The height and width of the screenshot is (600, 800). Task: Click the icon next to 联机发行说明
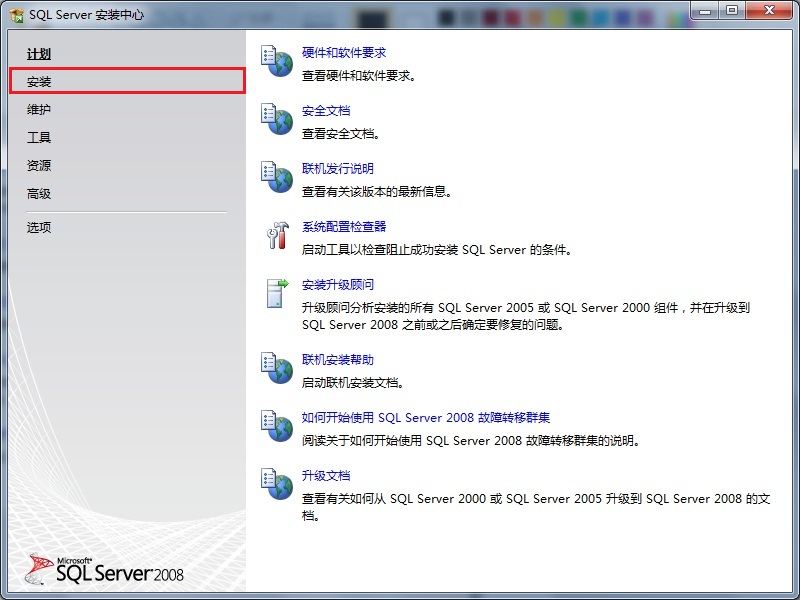pos(275,176)
